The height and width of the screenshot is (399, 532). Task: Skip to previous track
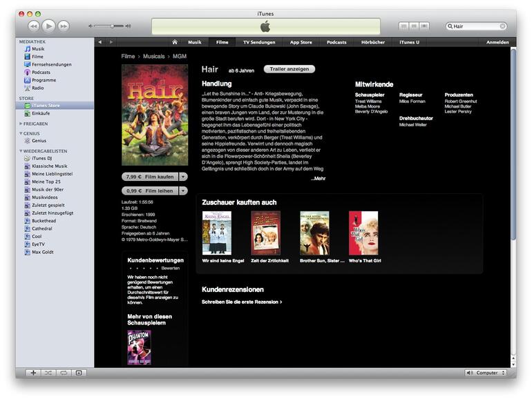click(34, 26)
